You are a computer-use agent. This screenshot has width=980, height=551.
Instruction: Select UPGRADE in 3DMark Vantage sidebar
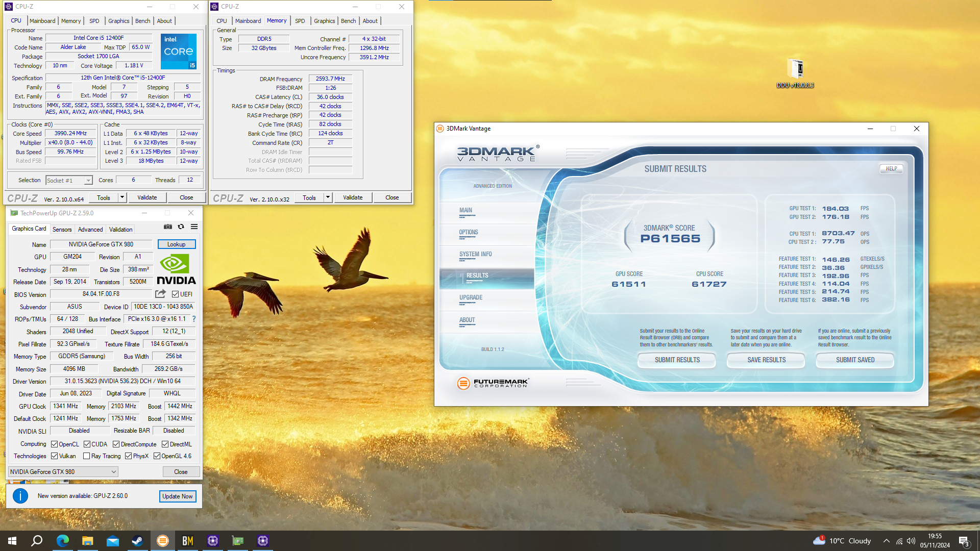pos(471,297)
